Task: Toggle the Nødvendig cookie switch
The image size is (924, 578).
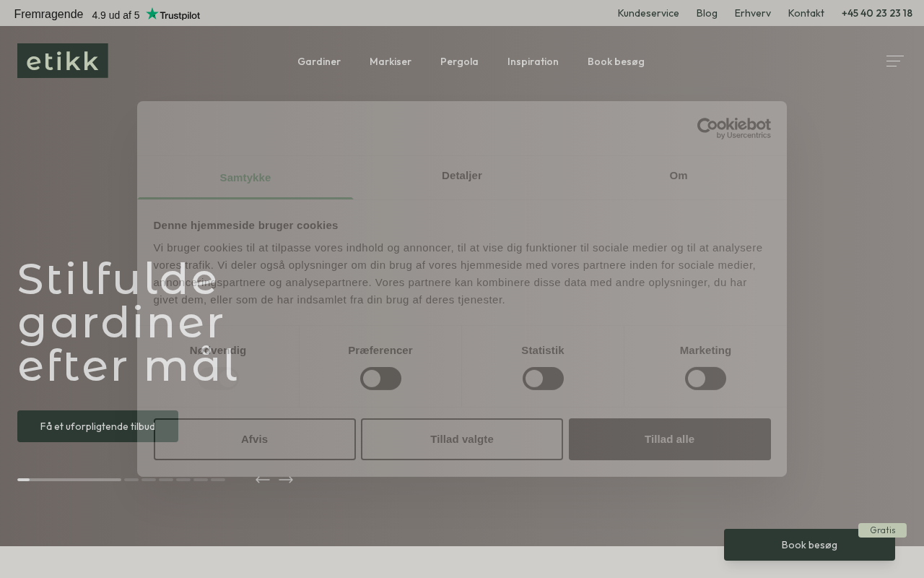Action: click(218, 379)
